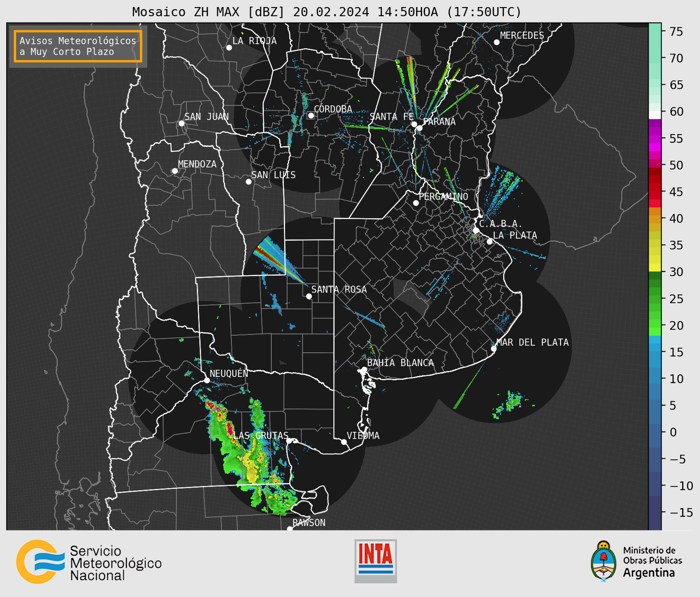
Task: Click the PARANÁ city marker dot
Action: point(420,128)
